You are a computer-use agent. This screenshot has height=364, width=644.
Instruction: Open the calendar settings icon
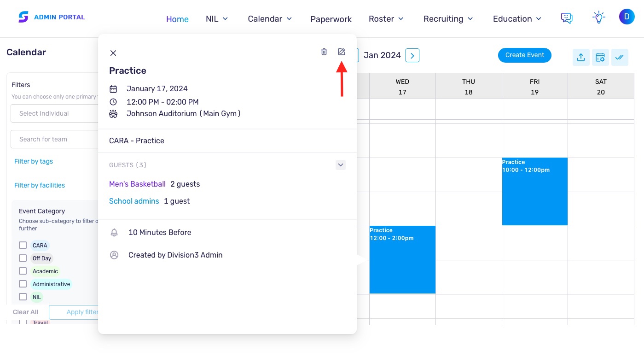(x=600, y=57)
